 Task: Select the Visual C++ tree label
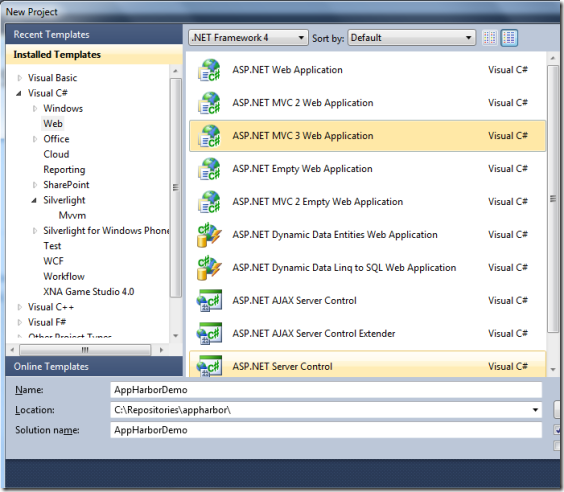pos(51,307)
